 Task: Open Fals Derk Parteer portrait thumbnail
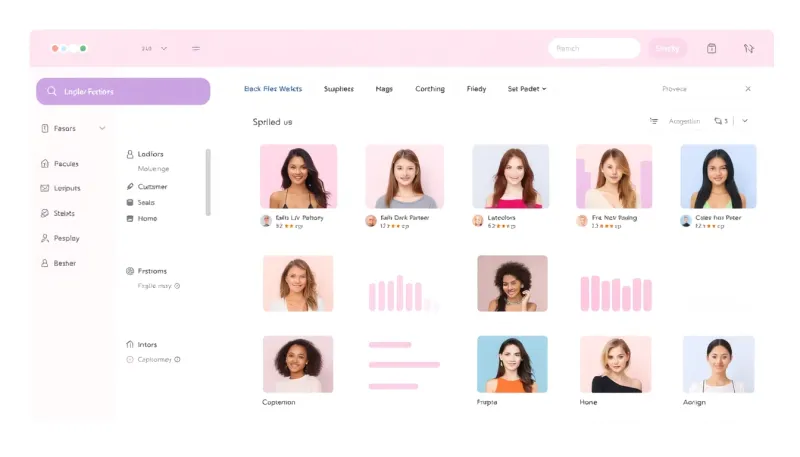[405, 176]
